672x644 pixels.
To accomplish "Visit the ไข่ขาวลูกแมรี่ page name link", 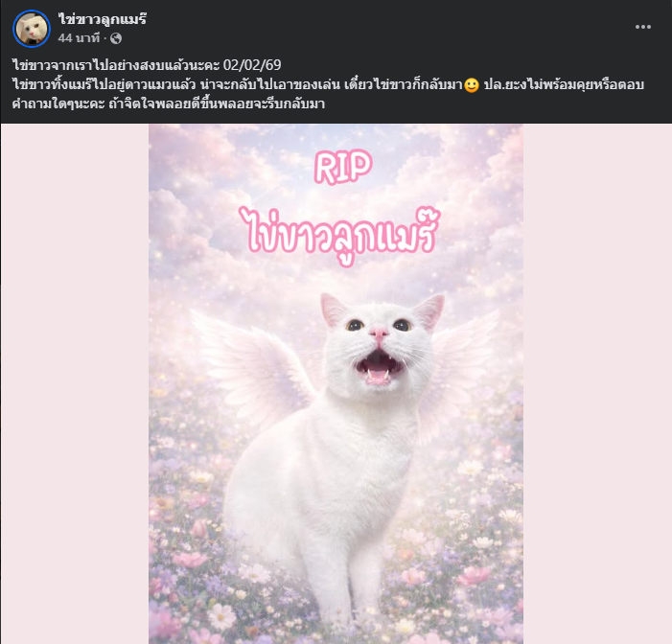I will (x=103, y=19).
